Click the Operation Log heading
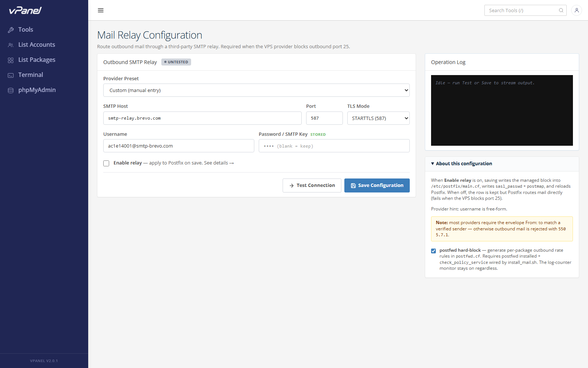This screenshot has height=368, width=588. [x=448, y=62]
